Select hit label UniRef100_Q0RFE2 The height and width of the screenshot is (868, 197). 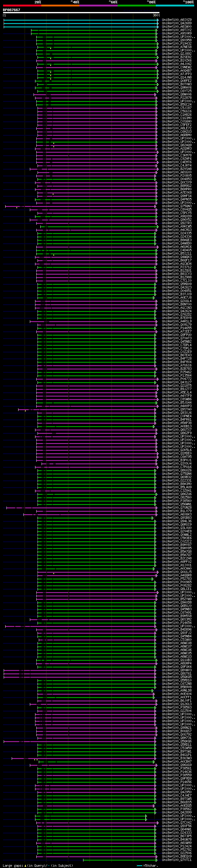pos(177,81)
